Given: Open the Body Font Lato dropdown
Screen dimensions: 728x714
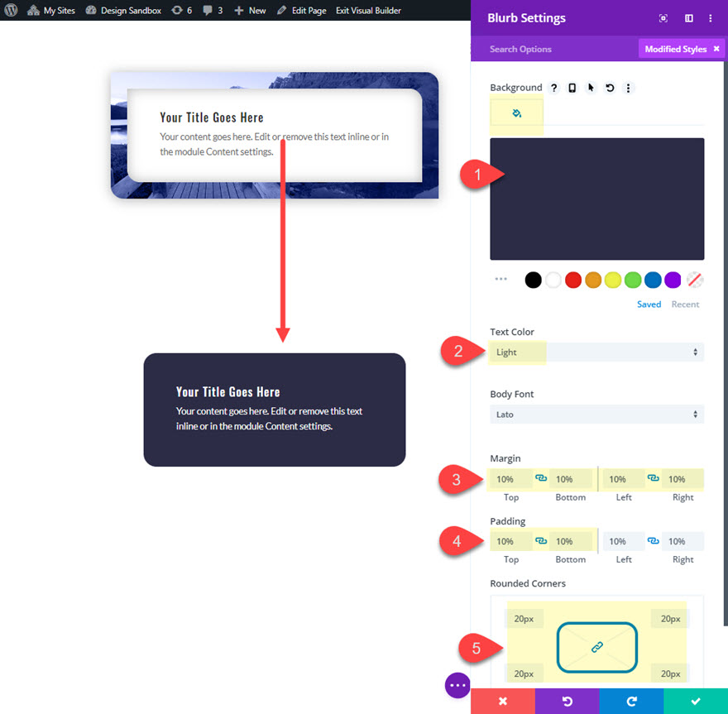Looking at the screenshot, I should (597, 415).
